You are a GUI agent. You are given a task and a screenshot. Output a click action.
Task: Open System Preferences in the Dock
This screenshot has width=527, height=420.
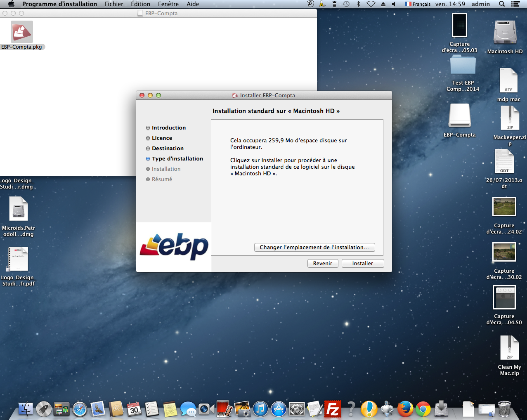[296, 409]
